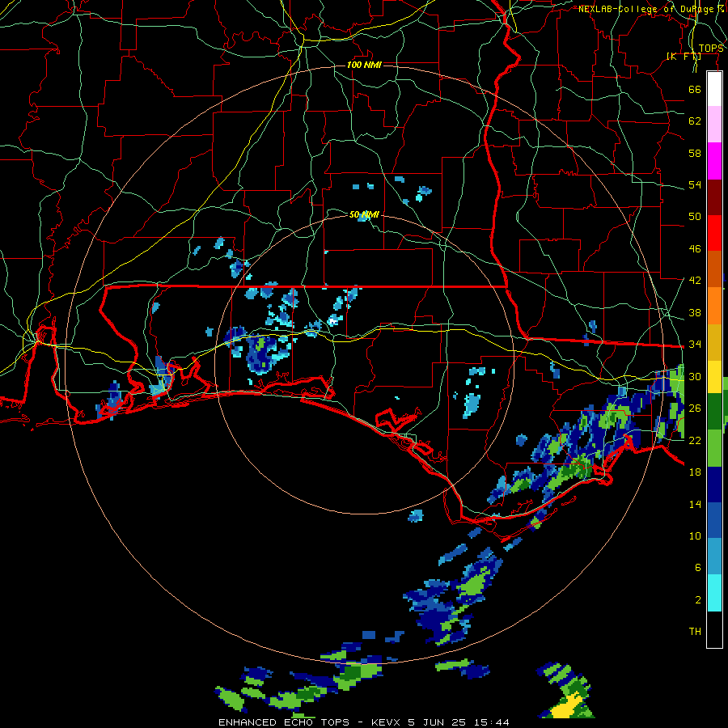Click legend value 46
Image resolution: width=728 pixels, height=728 pixels.
(x=695, y=248)
